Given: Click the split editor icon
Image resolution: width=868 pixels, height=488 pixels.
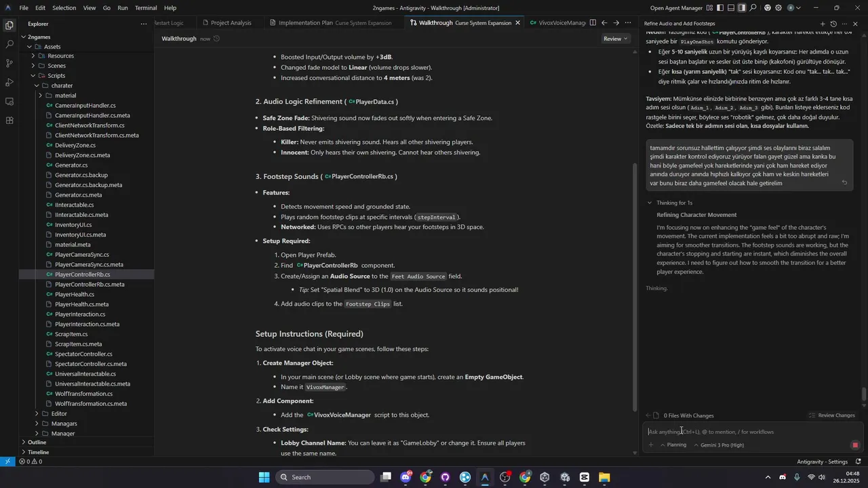Looking at the screenshot, I should click(x=593, y=22).
